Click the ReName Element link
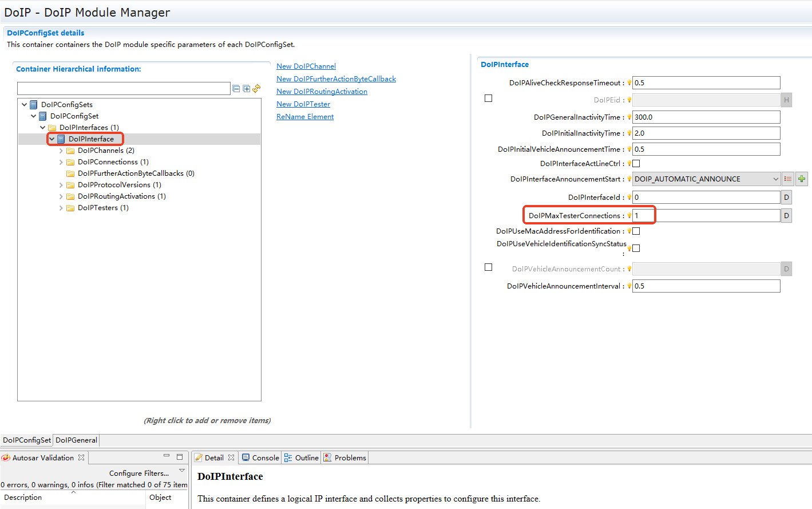Screen dimensions: 812x509 [x=305, y=117]
